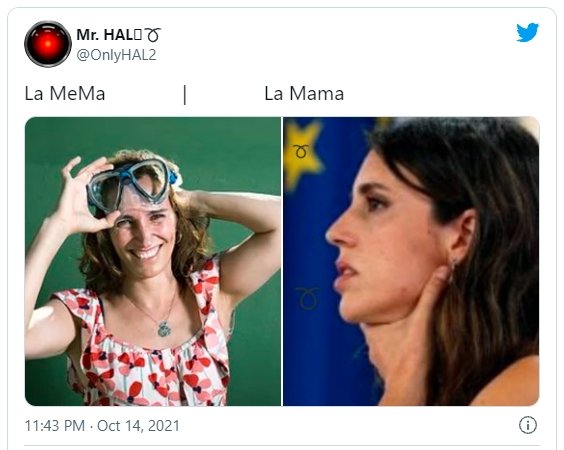Select the La MeMa caption text

[65, 94]
